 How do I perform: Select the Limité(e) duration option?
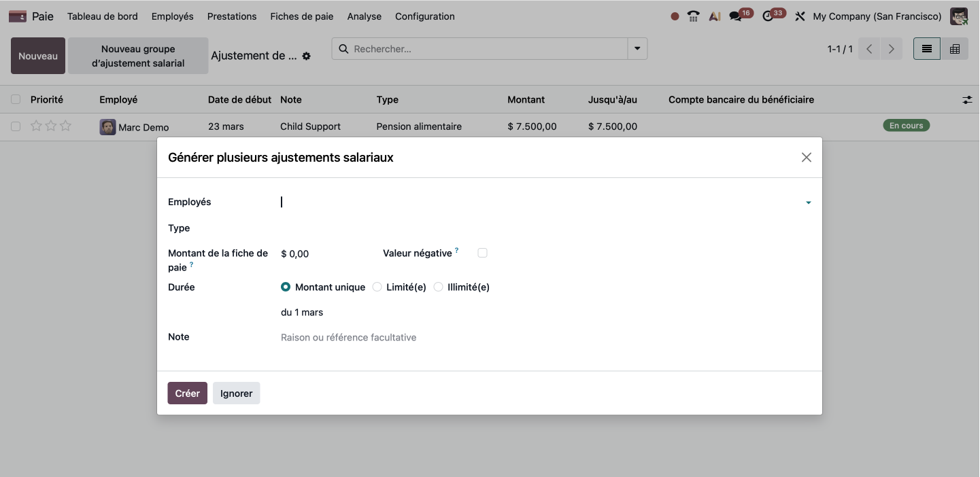click(377, 287)
